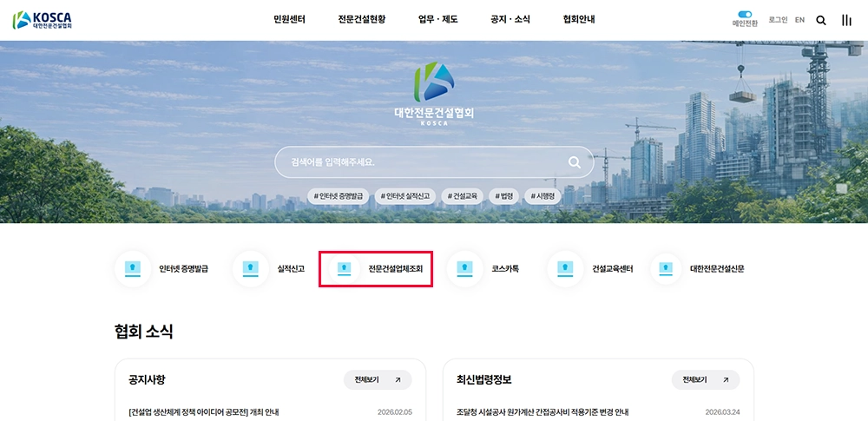
Task: Open the 전문건설업체조회 text link
Action: point(396,269)
